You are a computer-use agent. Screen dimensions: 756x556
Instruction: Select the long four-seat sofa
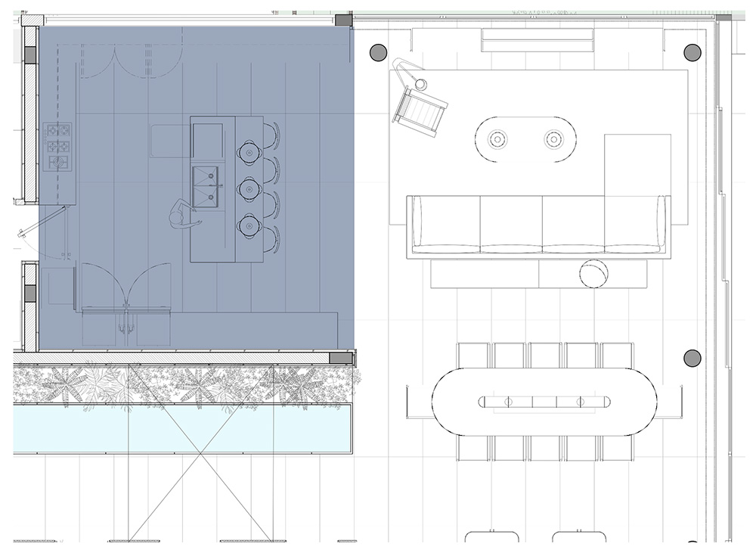tap(538, 225)
